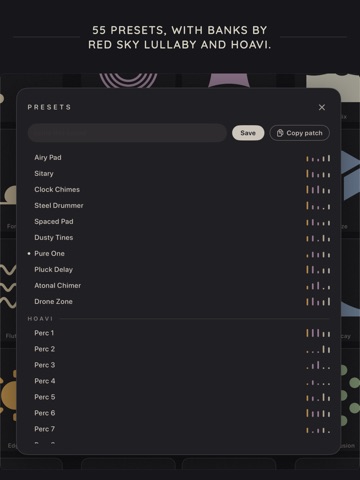Click the HOAVI bank header
Image resolution: width=360 pixels, height=480 pixels.
[x=40, y=319]
